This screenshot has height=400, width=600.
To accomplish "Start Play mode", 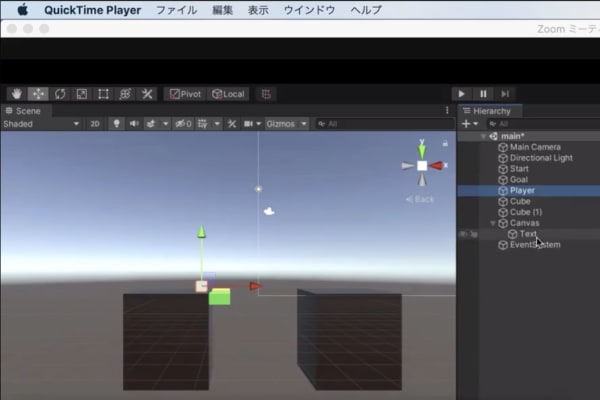I will click(461, 94).
